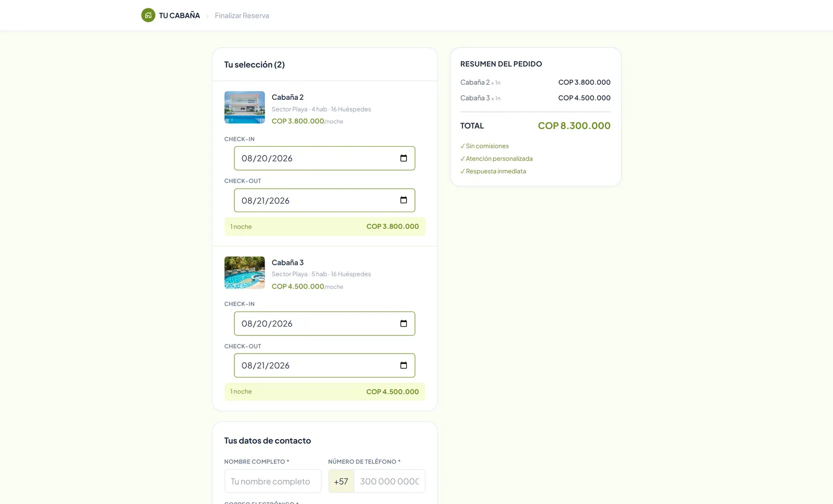The width and height of the screenshot is (833, 504).
Task: Open calendar picker for Cabaña 3 check-out
Action: [403, 366]
